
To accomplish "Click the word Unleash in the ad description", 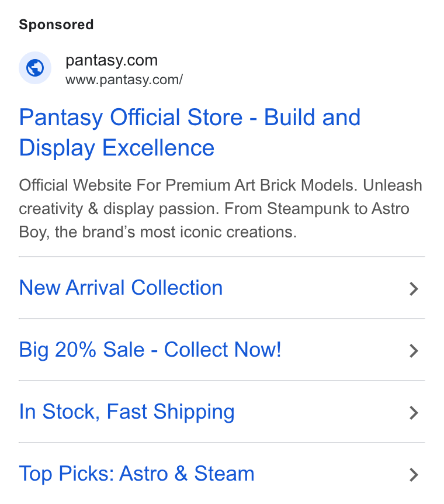I will pos(393,185).
